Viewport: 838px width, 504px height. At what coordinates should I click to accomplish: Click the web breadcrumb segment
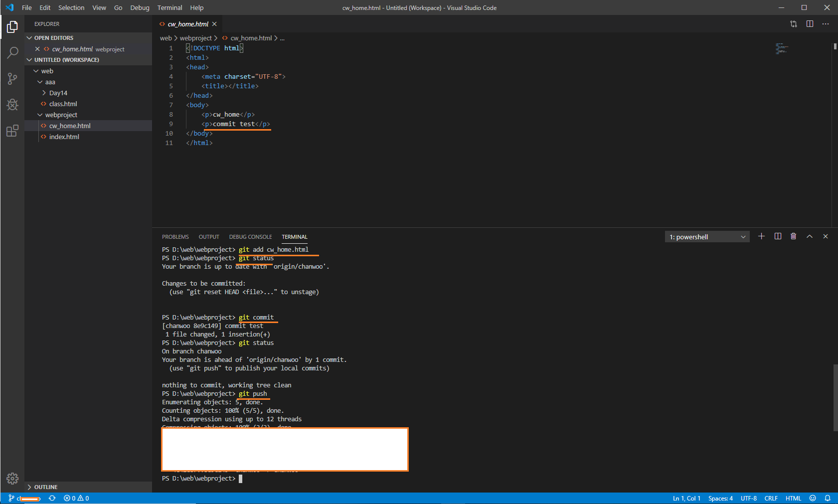click(x=166, y=38)
